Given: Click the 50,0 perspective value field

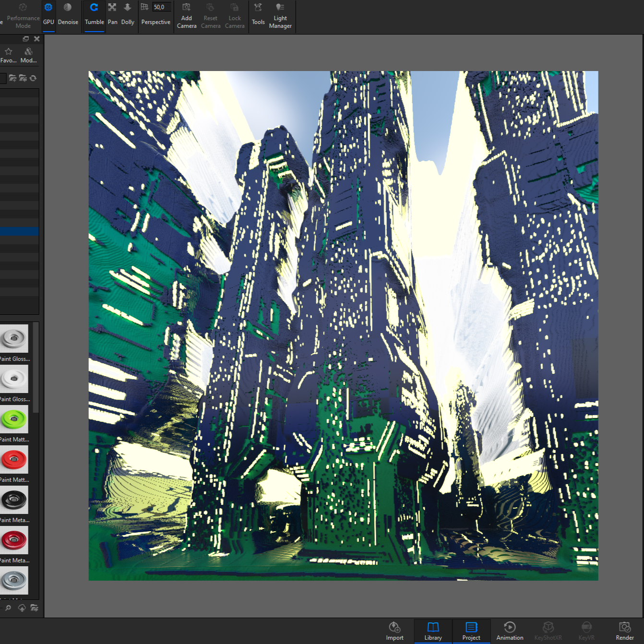Looking at the screenshot, I should point(162,7).
